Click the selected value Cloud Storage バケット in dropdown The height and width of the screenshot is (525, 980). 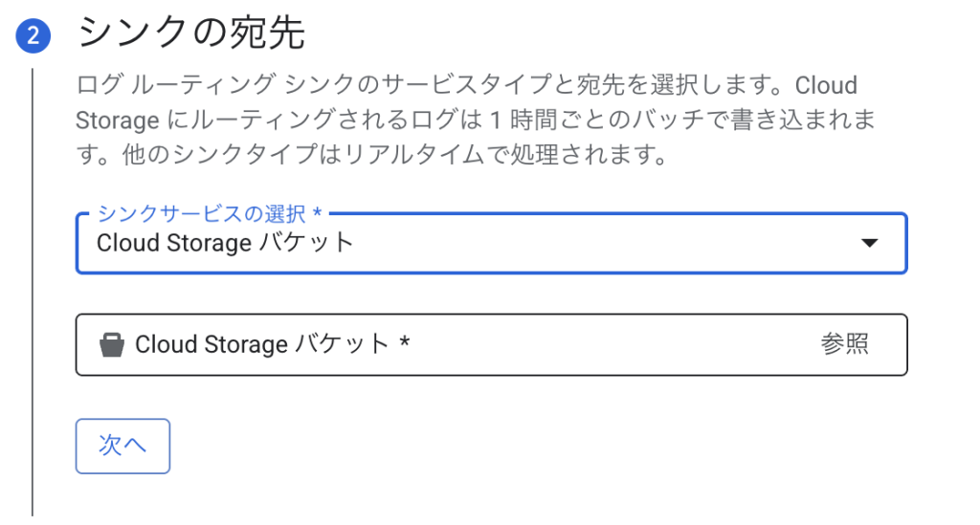(224, 243)
